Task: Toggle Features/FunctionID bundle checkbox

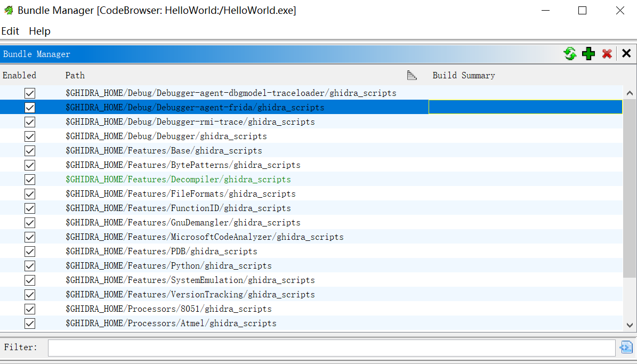Action: (30, 208)
